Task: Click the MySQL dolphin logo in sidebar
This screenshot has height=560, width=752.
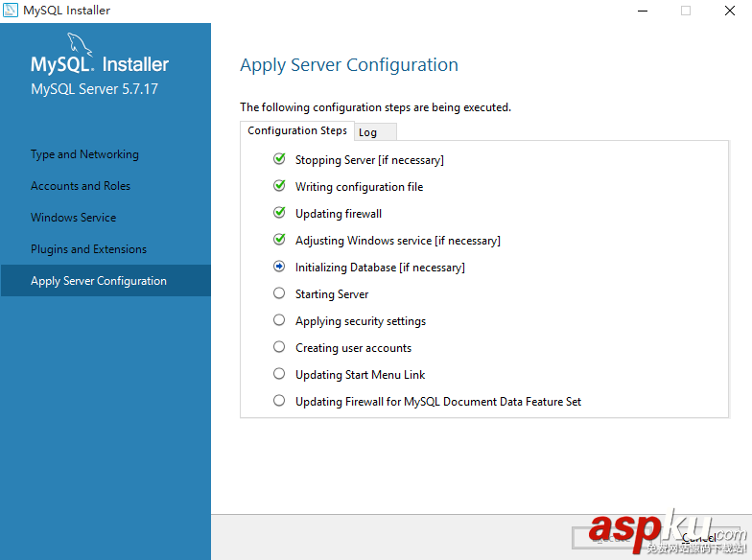Action: pyautogui.click(x=80, y=43)
